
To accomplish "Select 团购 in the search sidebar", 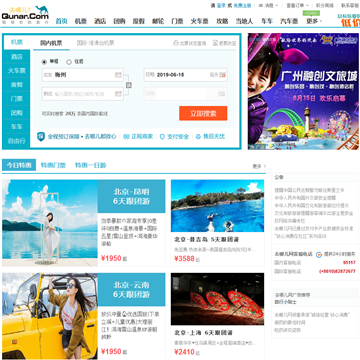I will pyautogui.click(x=17, y=113).
